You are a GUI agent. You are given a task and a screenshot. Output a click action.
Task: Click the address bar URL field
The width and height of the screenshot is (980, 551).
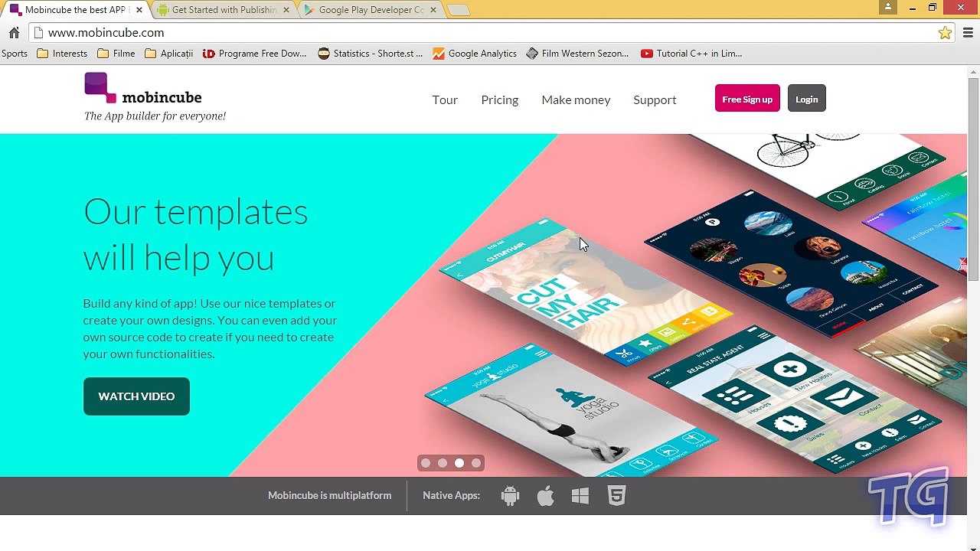pyautogui.click(x=490, y=33)
